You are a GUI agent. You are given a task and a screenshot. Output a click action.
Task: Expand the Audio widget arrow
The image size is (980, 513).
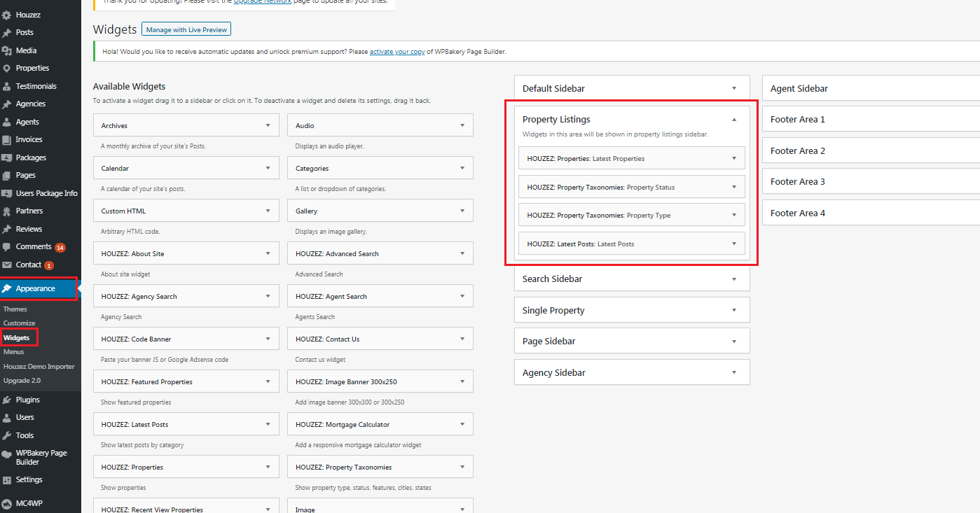tap(462, 125)
